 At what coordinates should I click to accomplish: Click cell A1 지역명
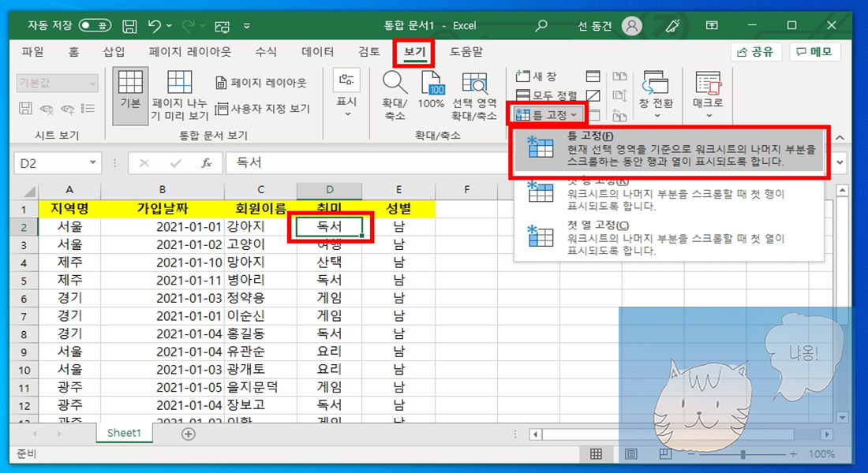click(69, 209)
